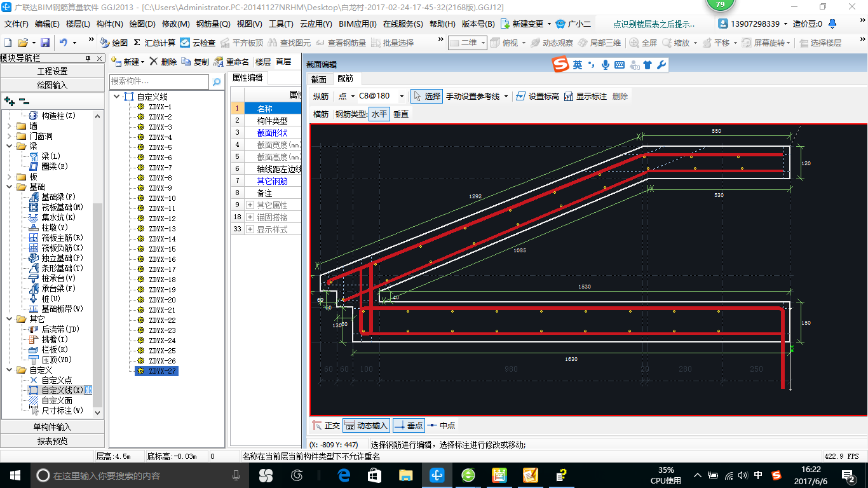Click 设置标高 set elevation tool
868x488 pixels.
[538, 96]
